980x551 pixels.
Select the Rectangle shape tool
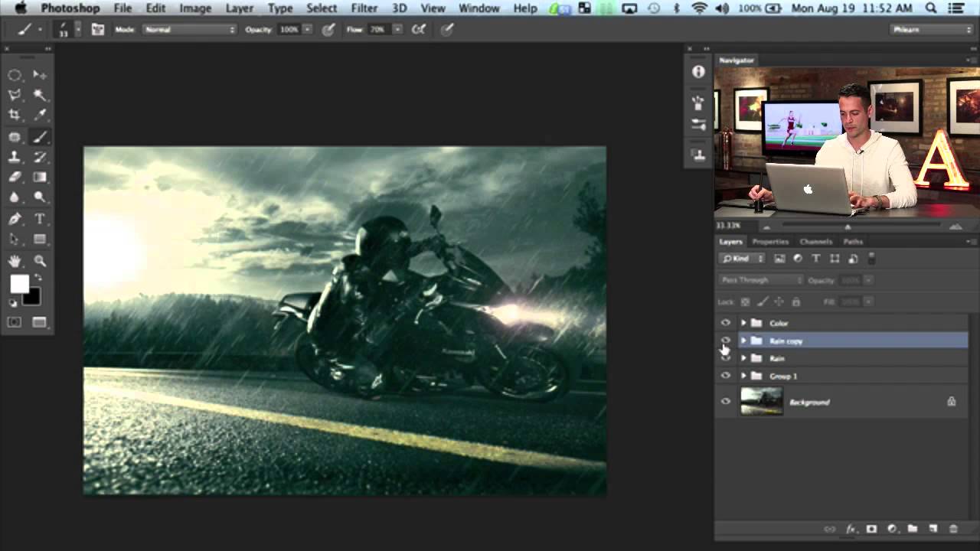point(40,240)
